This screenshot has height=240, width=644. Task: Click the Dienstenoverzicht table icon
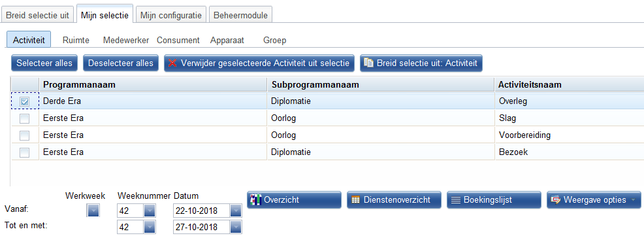356,200
